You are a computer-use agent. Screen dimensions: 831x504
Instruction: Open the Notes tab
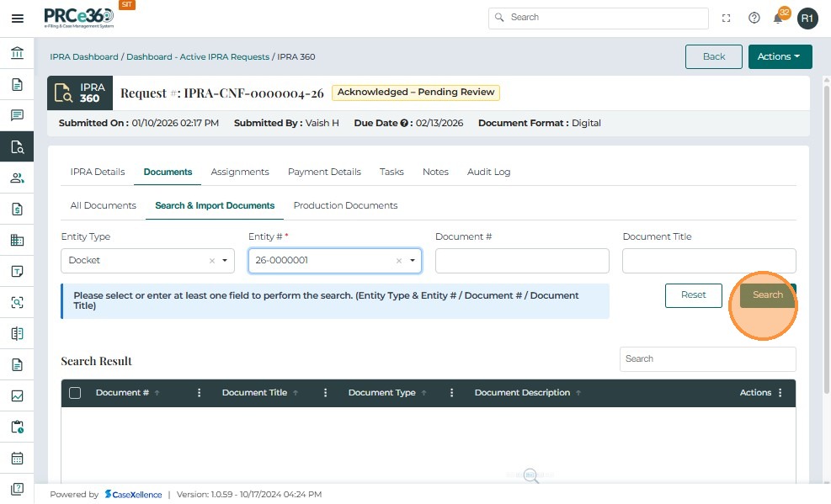click(x=435, y=172)
